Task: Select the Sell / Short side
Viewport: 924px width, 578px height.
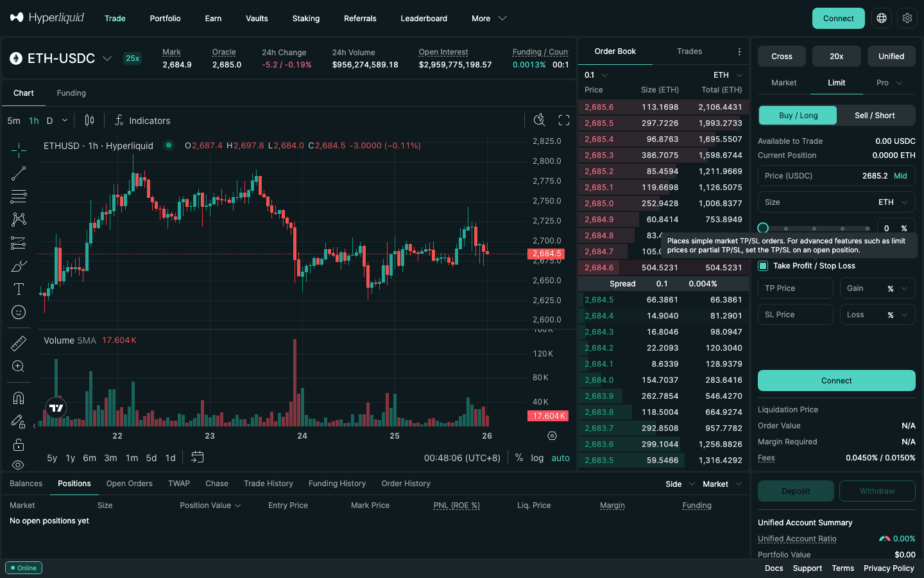Action: pos(875,116)
